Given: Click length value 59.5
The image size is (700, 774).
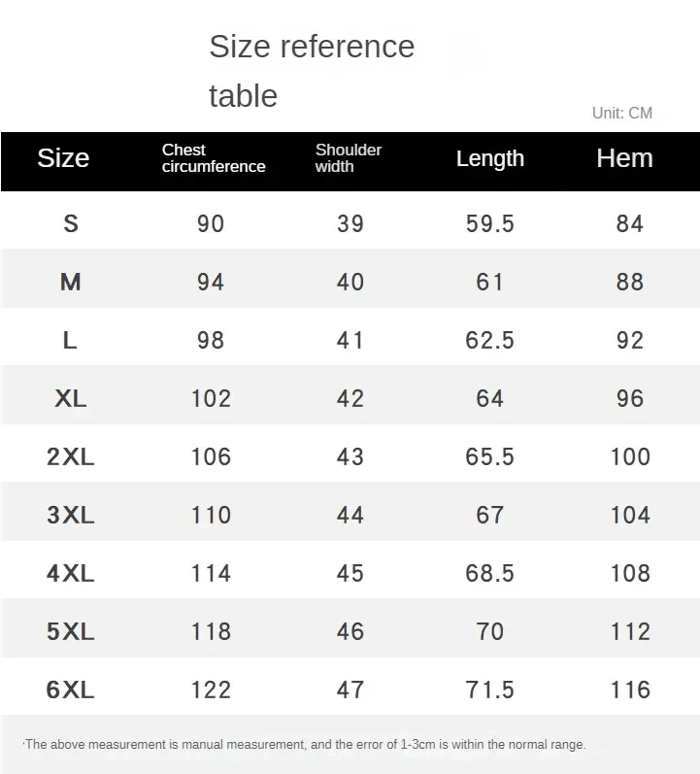Looking at the screenshot, I should click(489, 223).
